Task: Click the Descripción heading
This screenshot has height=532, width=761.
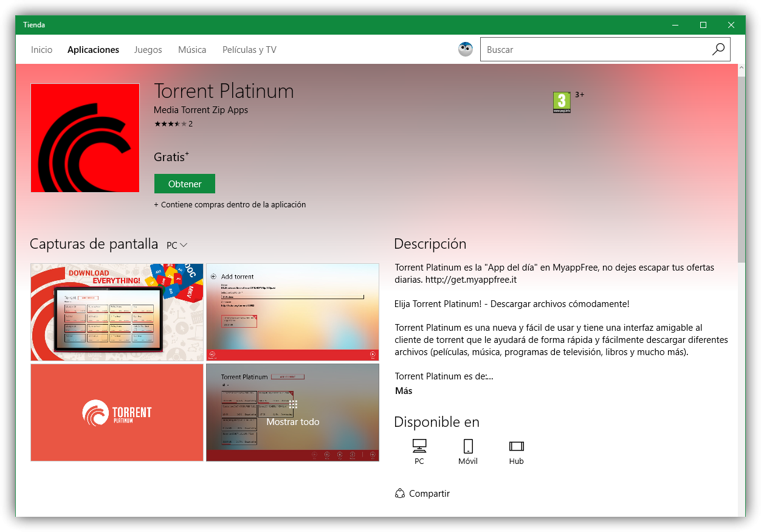Action: click(x=430, y=244)
